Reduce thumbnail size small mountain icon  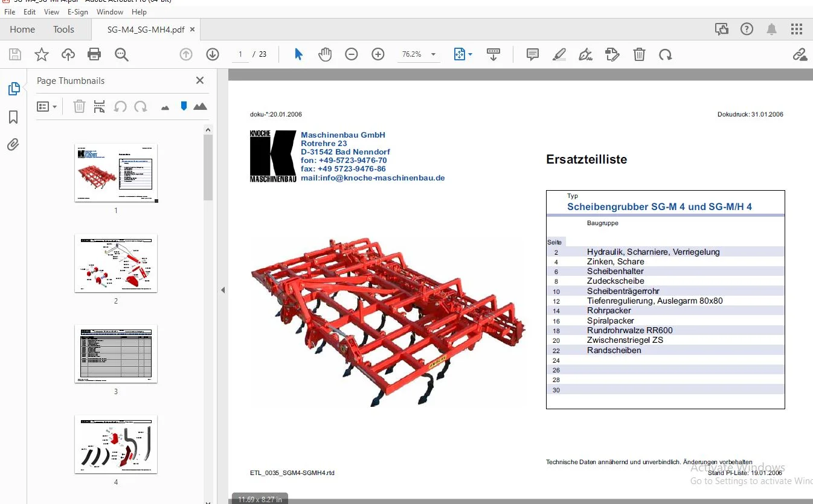coord(165,107)
